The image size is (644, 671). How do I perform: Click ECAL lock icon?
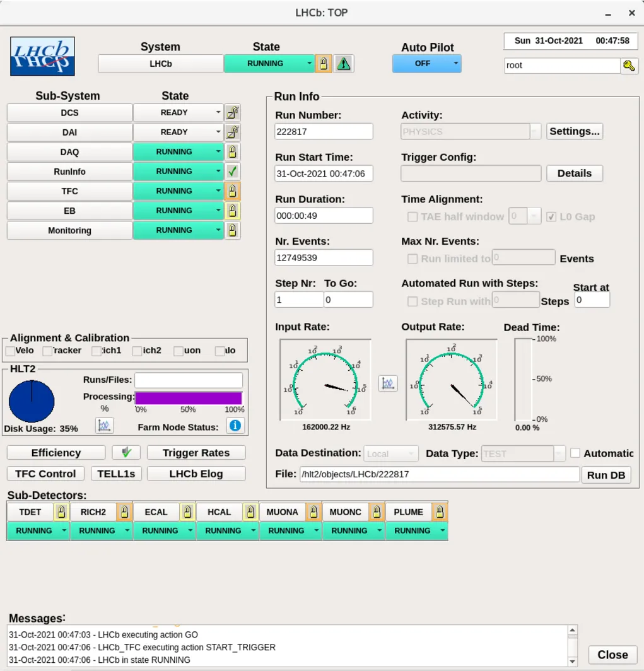pos(187,512)
